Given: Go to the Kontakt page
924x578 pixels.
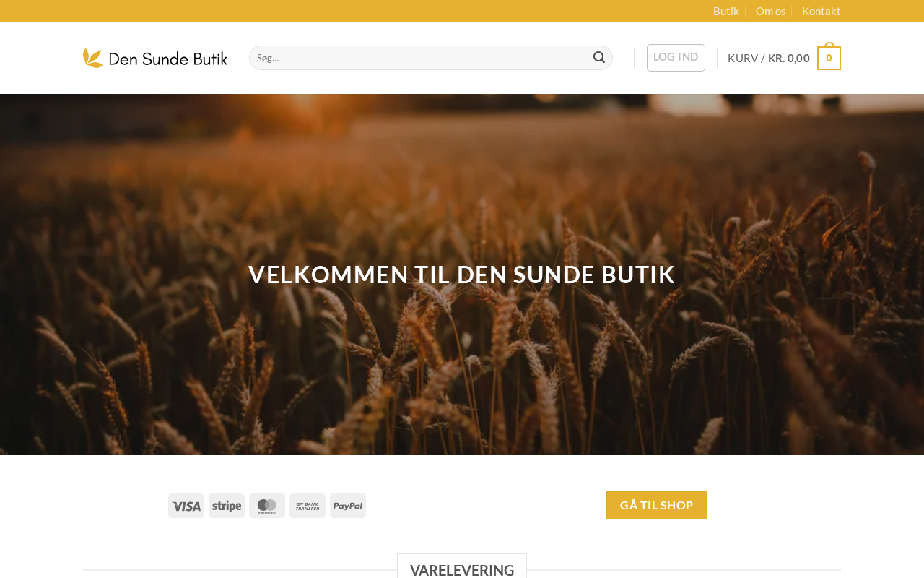Looking at the screenshot, I should (x=821, y=11).
